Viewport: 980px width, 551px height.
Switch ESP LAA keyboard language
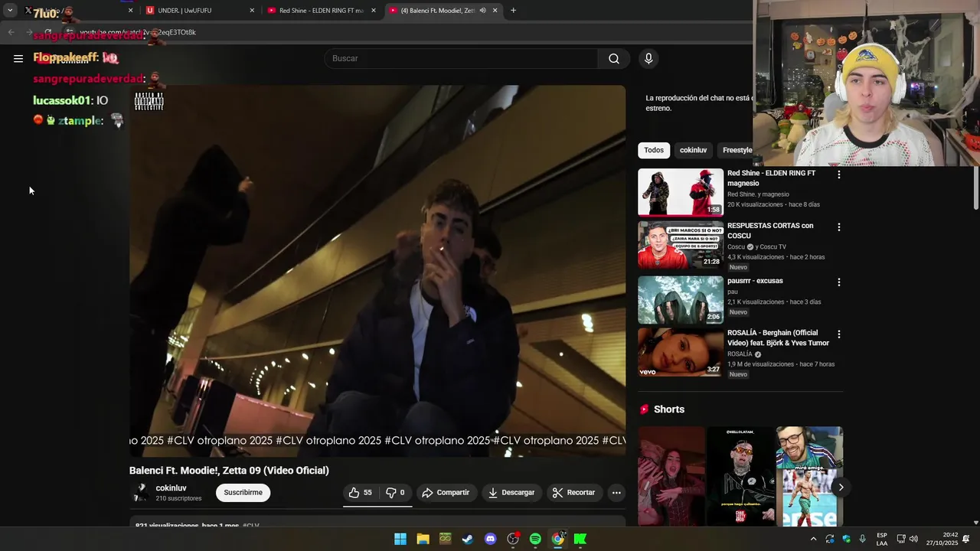[x=882, y=539]
